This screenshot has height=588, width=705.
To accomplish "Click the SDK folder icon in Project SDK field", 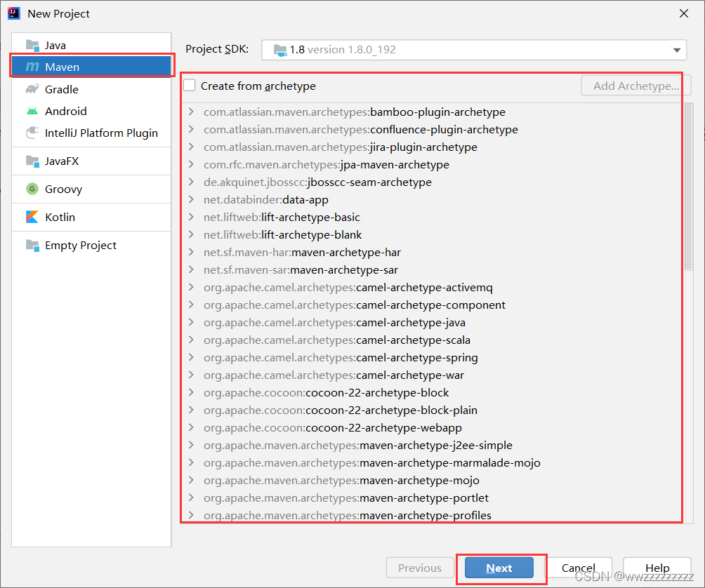I will 280,50.
